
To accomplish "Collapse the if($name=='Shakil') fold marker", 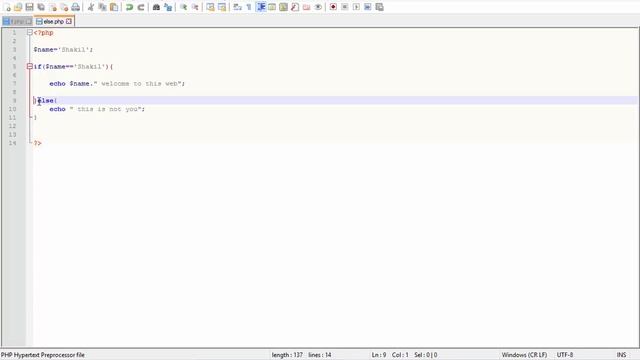I will 29,66.
